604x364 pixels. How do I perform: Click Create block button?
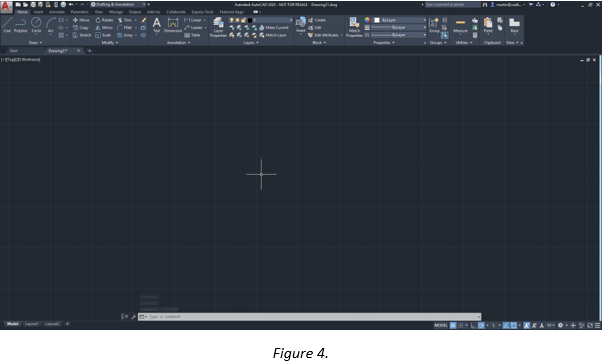pyautogui.click(x=317, y=20)
